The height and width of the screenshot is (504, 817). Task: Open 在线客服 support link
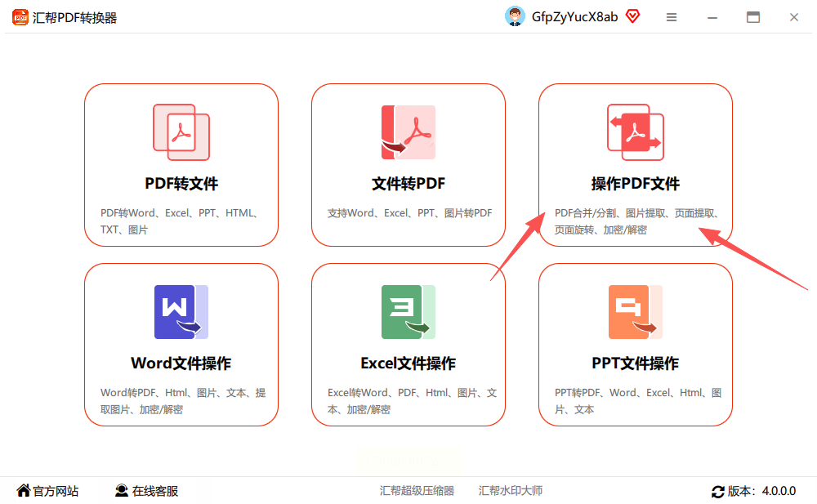[x=155, y=491]
